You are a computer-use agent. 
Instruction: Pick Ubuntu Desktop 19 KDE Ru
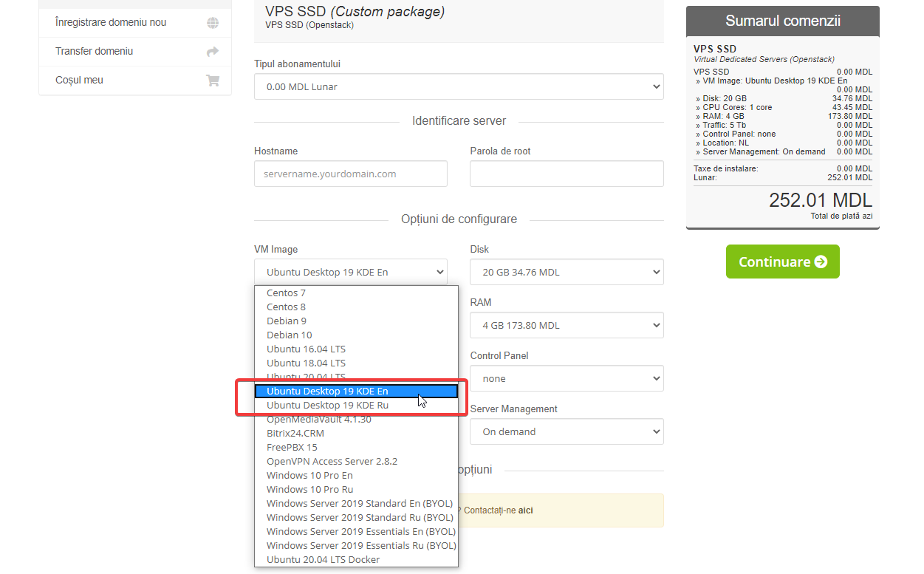(327, 406)
